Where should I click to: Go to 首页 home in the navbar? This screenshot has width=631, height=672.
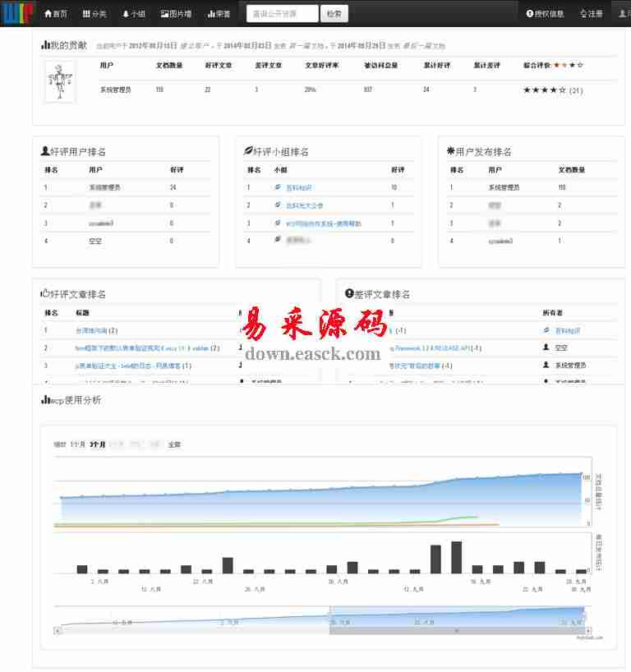coord(56,14)
